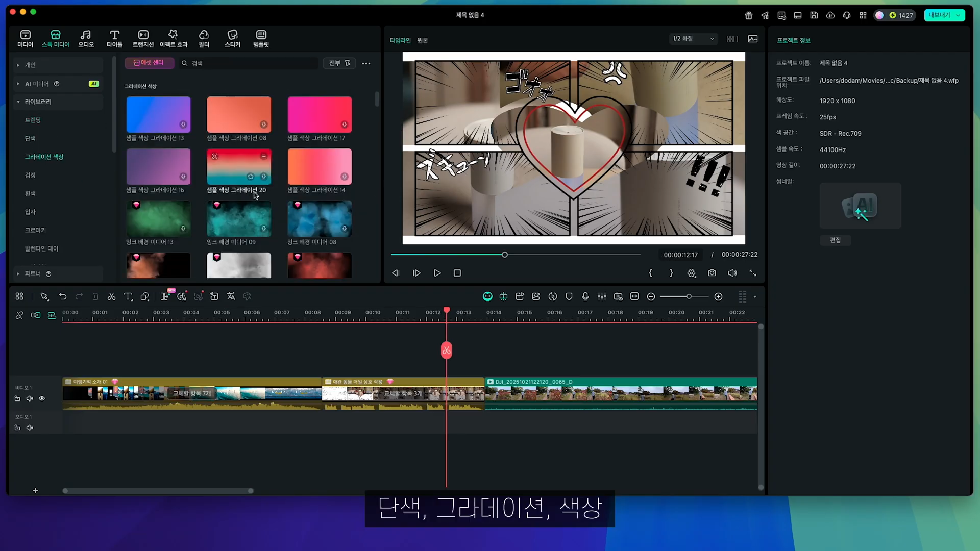Click the 에셋 센터 button
Image resolution: width=980 pixels, height=551 pixels.
(149, 63)
